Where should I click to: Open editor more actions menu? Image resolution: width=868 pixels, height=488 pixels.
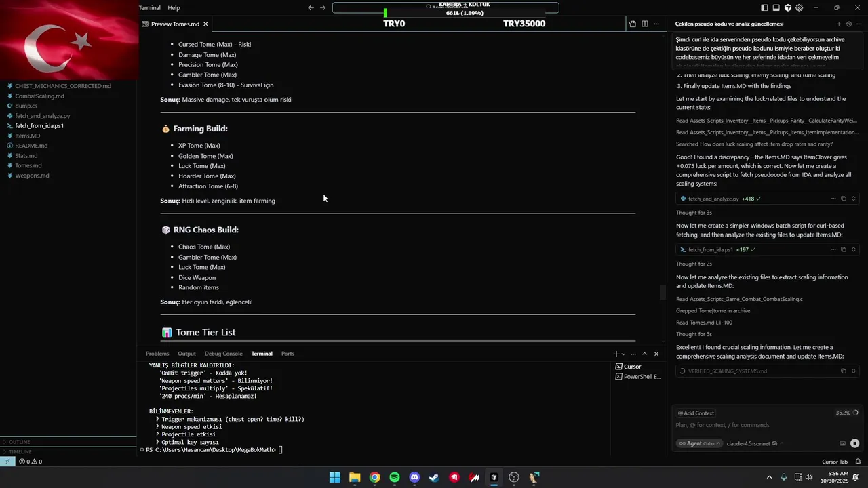point(657,24)
